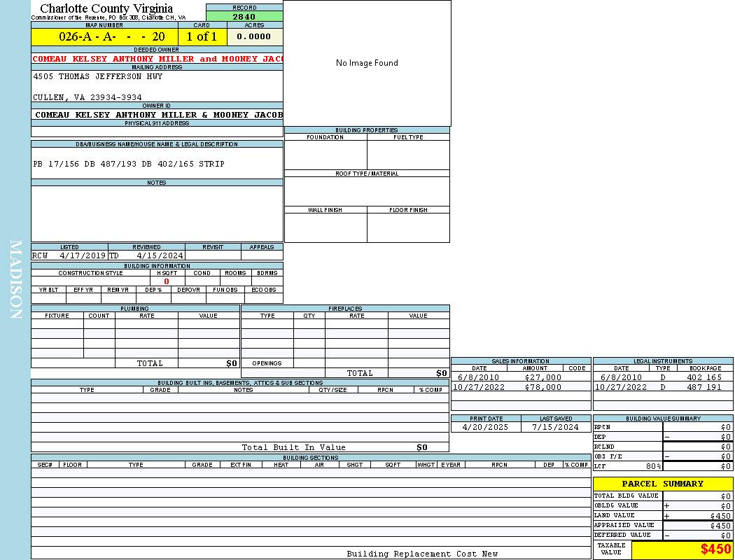Click inside the empty Notes box
The height and width of the screenshot is (560, 735).
pos(157,213)
